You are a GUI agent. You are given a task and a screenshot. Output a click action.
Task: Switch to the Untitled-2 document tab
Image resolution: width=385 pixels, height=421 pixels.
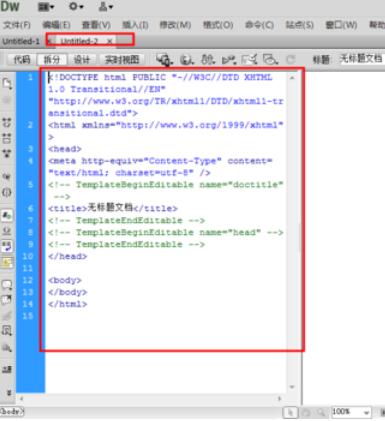click(x=79, y=41)
